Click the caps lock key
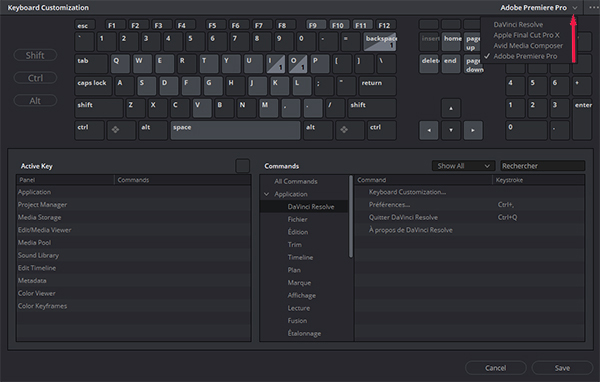 click(93, 86)
